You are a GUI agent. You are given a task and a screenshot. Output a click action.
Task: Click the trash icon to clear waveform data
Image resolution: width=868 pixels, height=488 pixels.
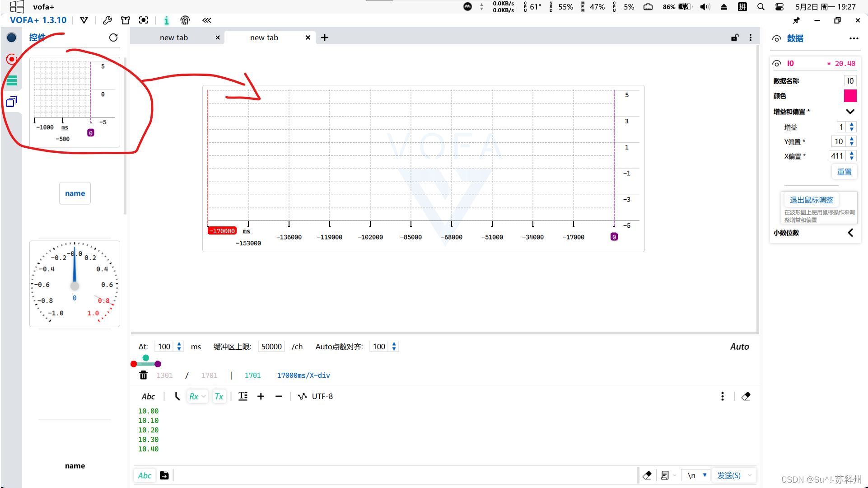[143, 375]
